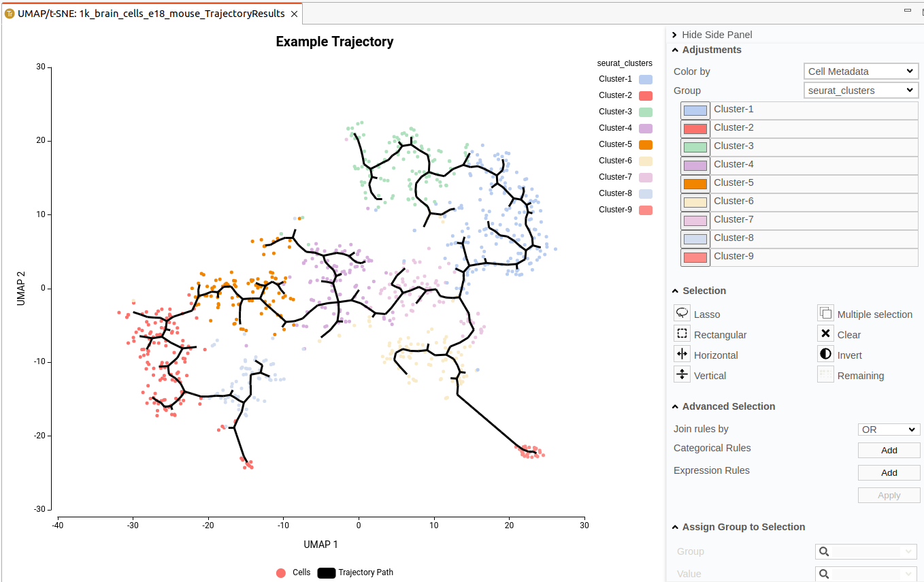Toggle Trajectory Path in the bottom legend
Screen dimensions: 924x582
point(355,572)
